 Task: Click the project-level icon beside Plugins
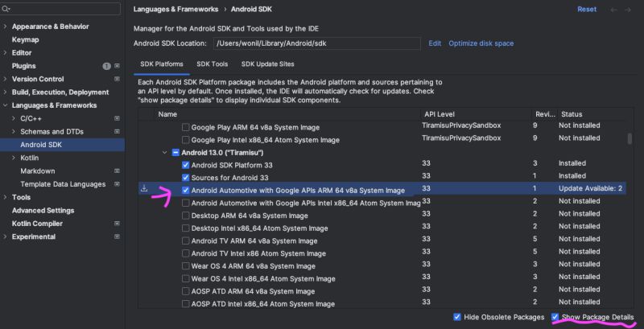(x=117, y=66)
